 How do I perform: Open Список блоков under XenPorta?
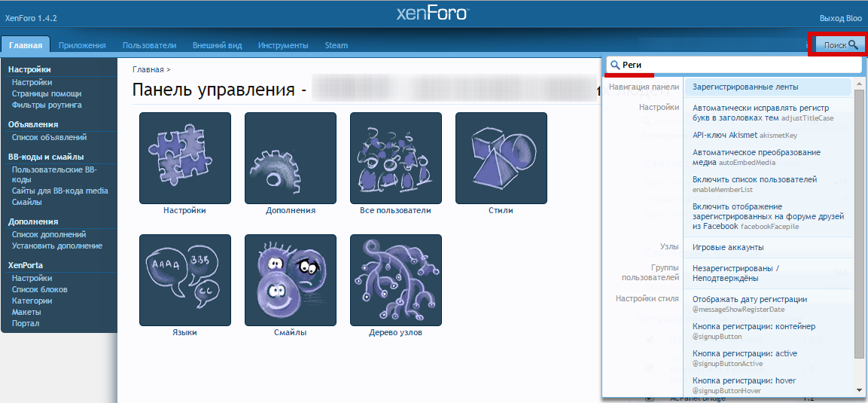click(x=39, y=289)
